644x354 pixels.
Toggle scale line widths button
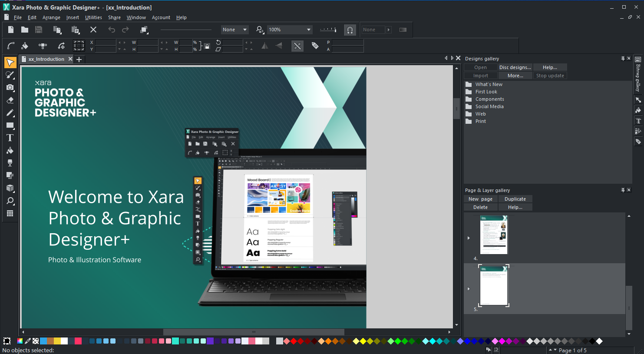[297, 46]
